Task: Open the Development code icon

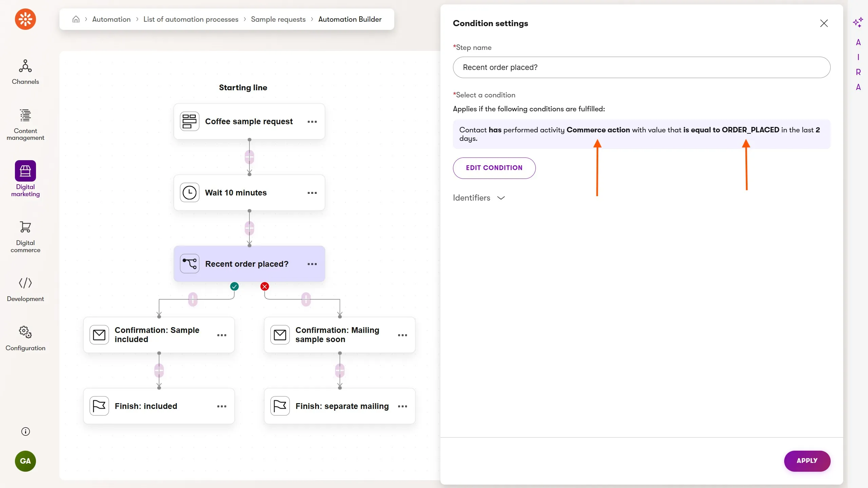Action: 25,283
